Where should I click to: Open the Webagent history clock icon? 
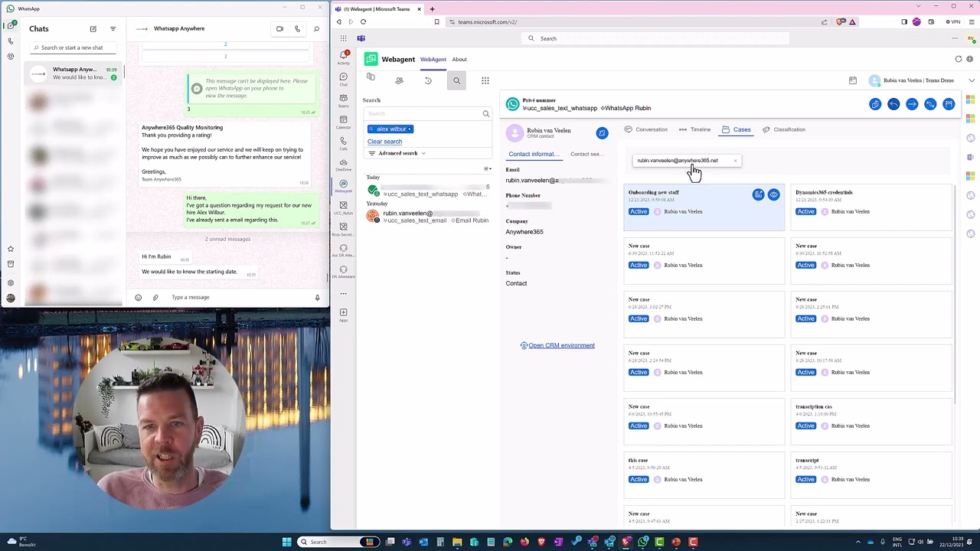click(x=428, y=80)
